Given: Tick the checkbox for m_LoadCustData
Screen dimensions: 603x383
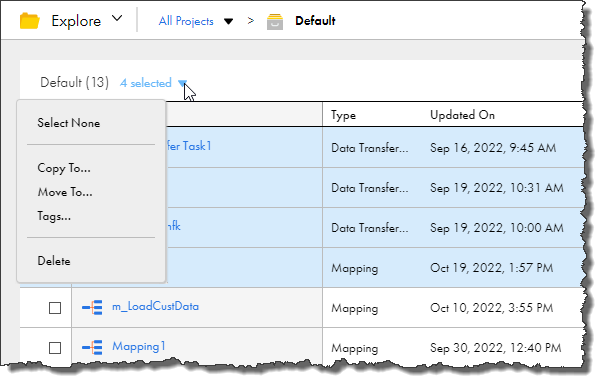Looking at the screenshot, I should tap(55, 308).
